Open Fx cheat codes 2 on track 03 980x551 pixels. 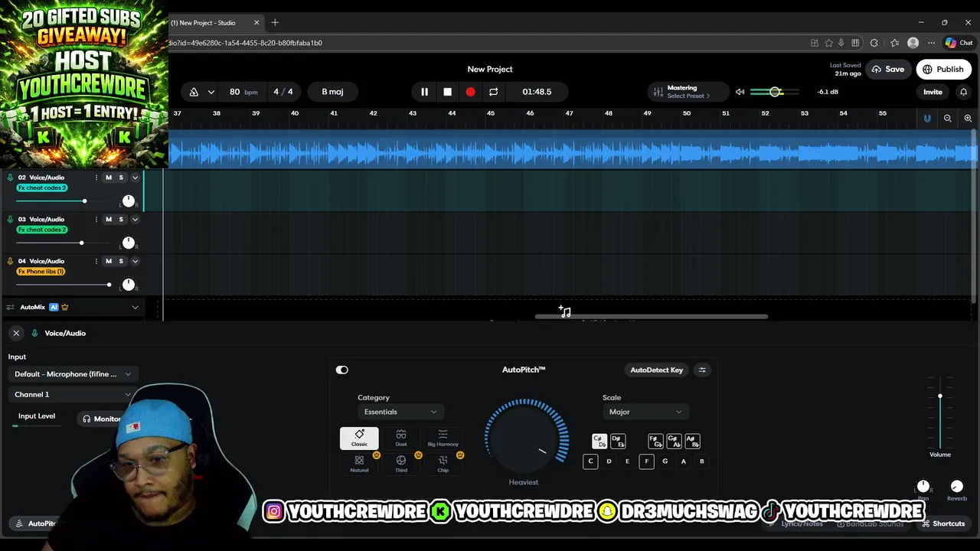[42, 230]
